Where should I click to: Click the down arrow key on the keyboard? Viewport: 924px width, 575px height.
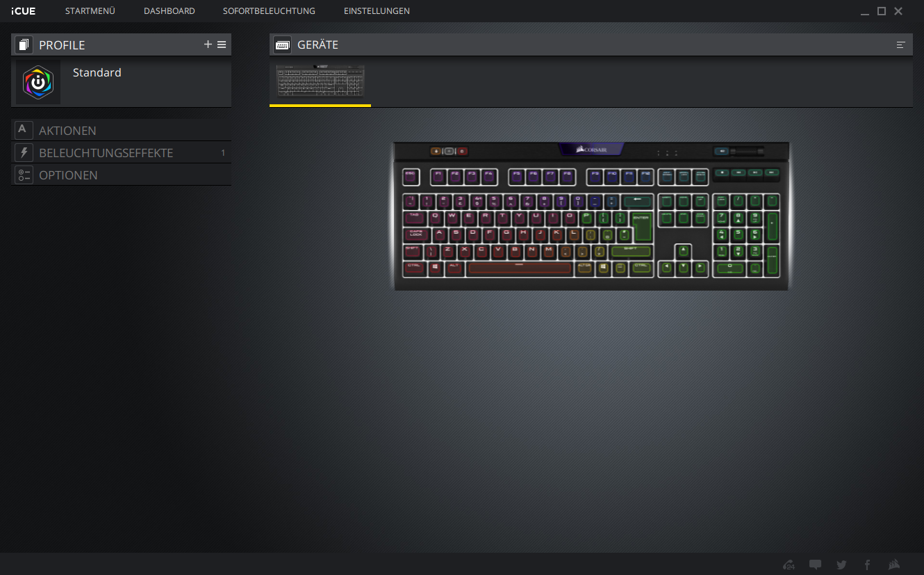683,268
